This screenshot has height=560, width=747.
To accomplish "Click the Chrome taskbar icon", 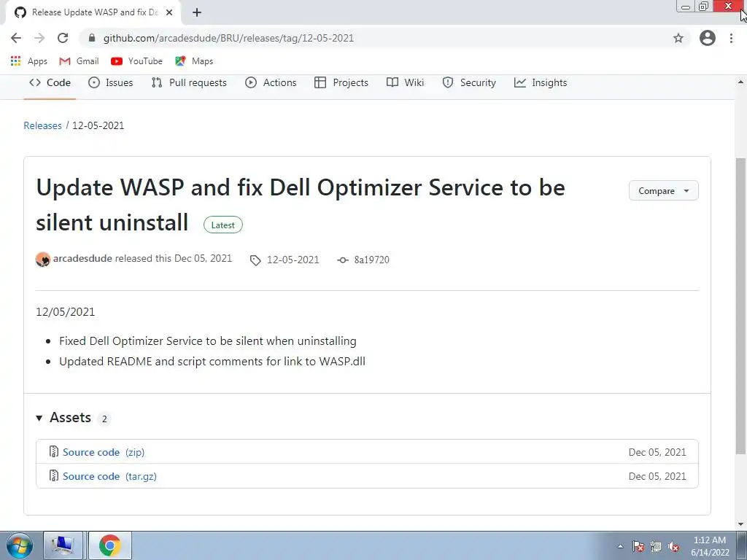I will pos(110,545).
